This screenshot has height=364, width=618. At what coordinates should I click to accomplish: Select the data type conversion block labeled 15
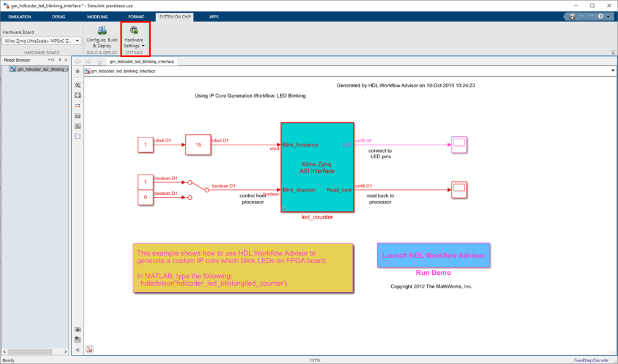tap(198, 145)
